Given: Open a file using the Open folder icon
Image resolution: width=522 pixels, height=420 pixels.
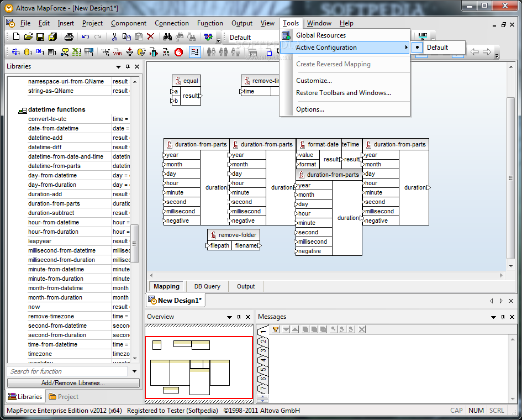Looking at the screenshot, I should pyautogui.click(x=28, y=36).
